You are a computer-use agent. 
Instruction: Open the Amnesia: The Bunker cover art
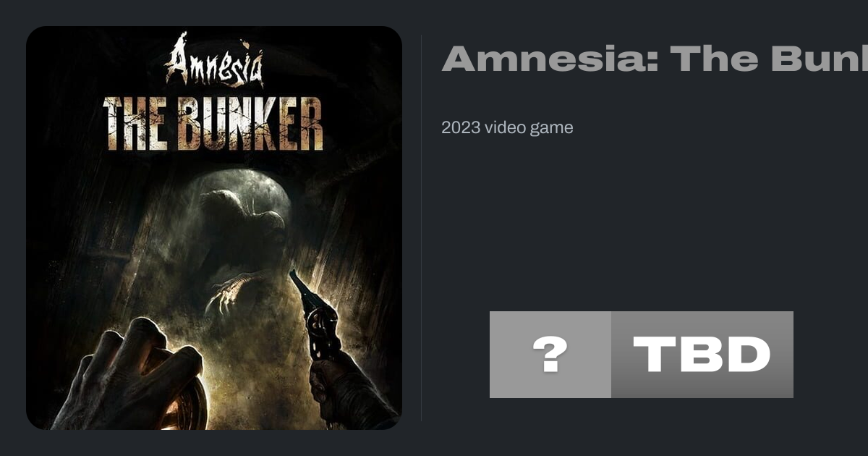[x=214, y=228]
